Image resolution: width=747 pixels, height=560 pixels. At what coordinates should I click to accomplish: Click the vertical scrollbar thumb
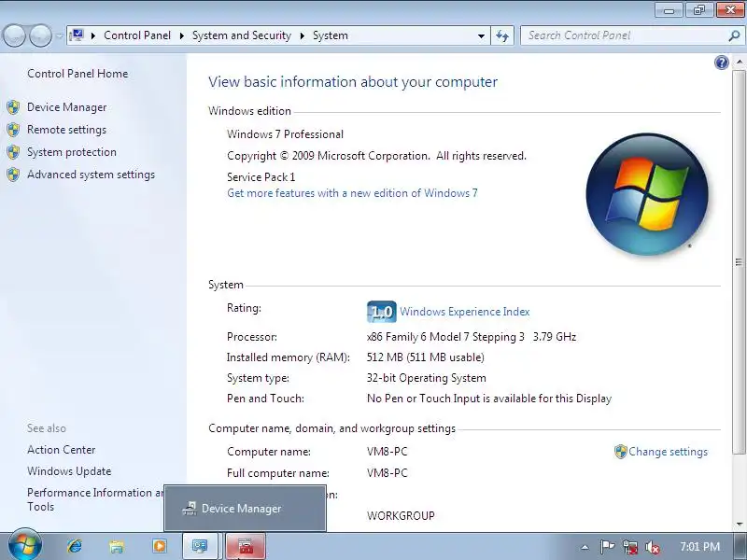point(740,262)
